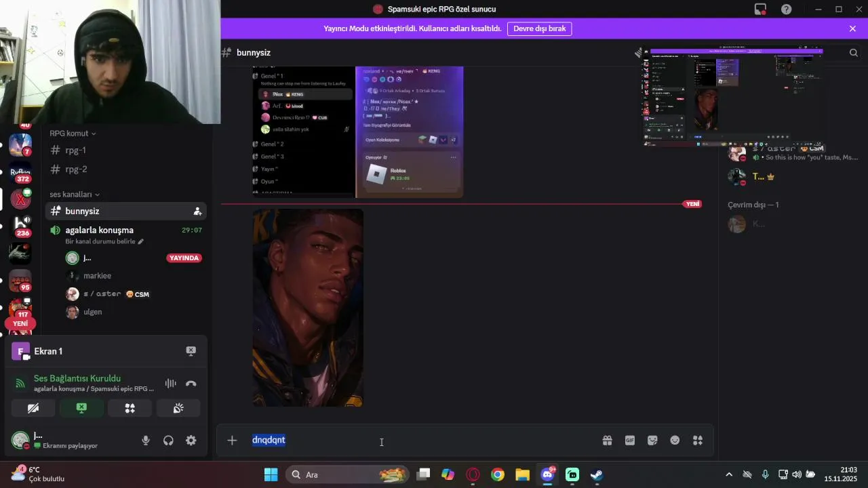This screenshot has height=488, width=868.
Task: Open the weather widget 6°C
Action: [x=38, y=474]
